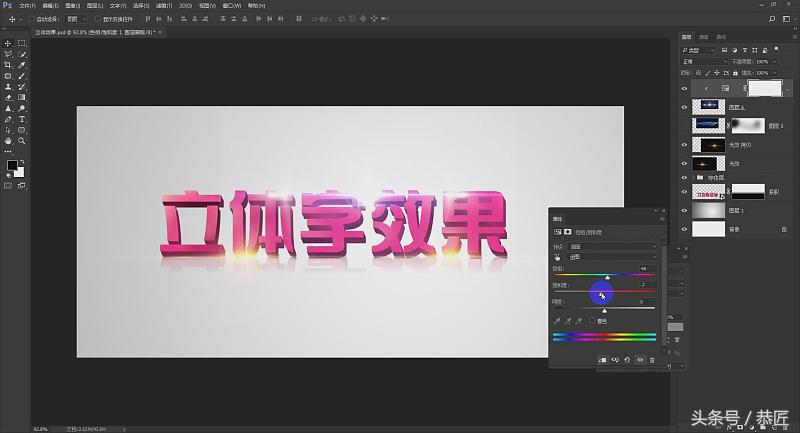Hide the 背景 background layer

684,230
